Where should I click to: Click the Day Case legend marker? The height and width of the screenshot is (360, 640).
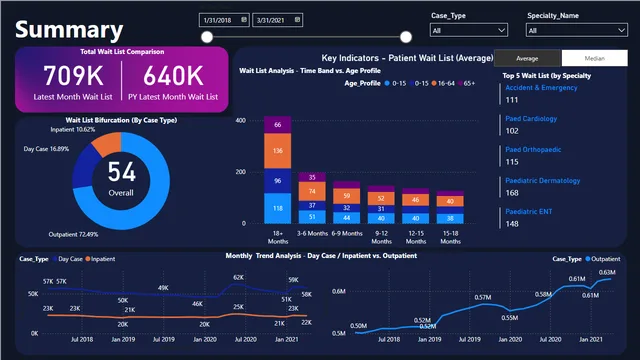pos(55,259)
